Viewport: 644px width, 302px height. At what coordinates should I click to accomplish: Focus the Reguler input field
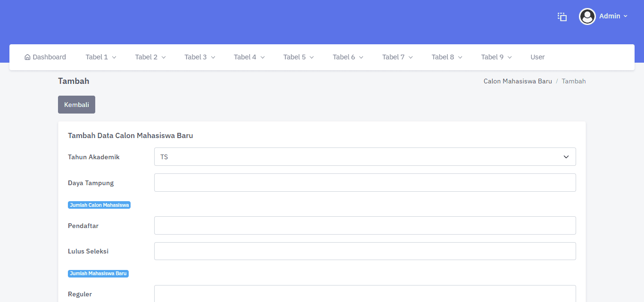(x=365, y=294)
